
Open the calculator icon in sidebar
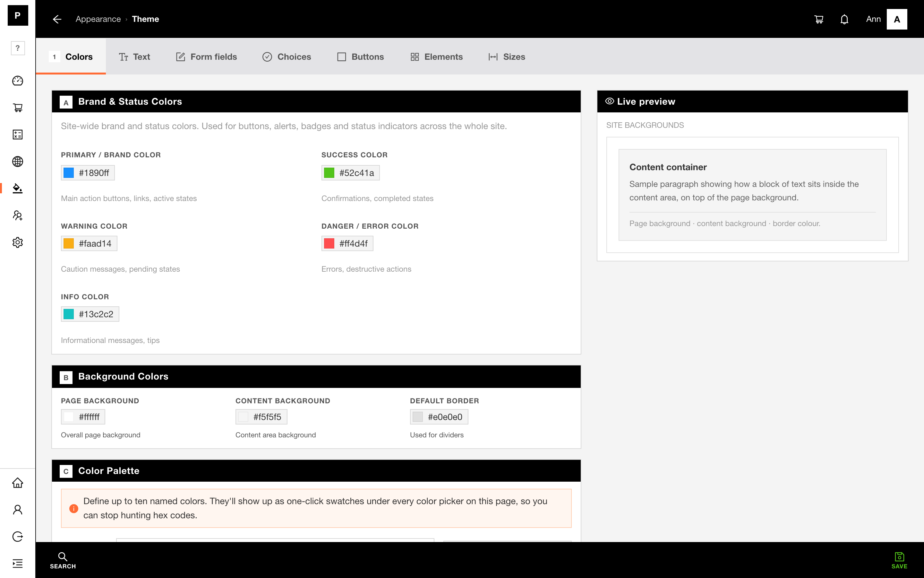(18, 135)
